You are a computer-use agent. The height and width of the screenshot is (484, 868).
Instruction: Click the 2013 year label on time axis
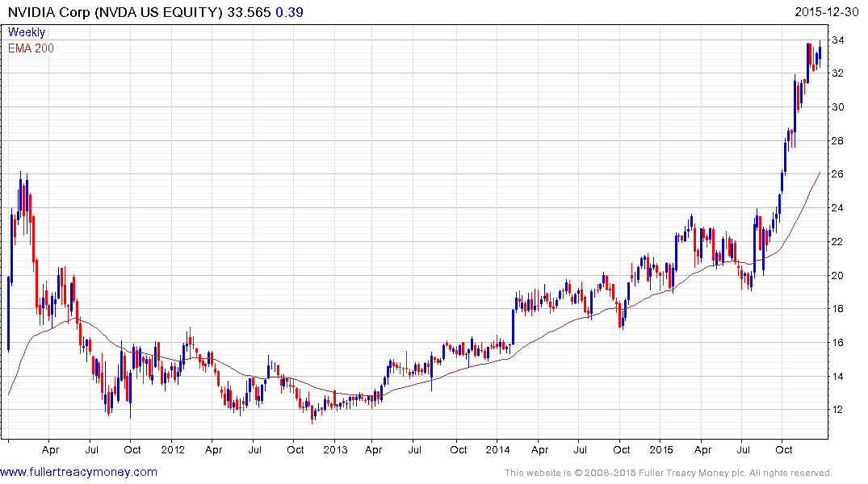pos(335,449)
